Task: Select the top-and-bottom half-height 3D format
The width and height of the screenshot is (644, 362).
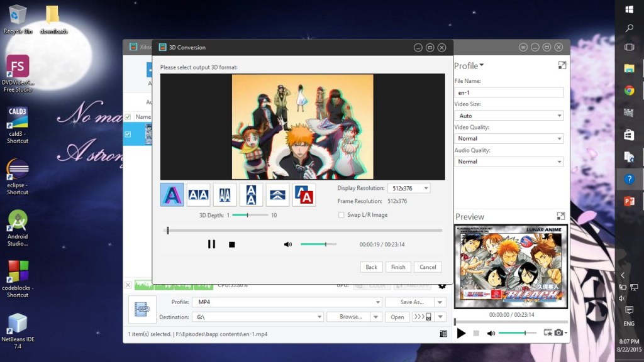Action: pos(277,195)
